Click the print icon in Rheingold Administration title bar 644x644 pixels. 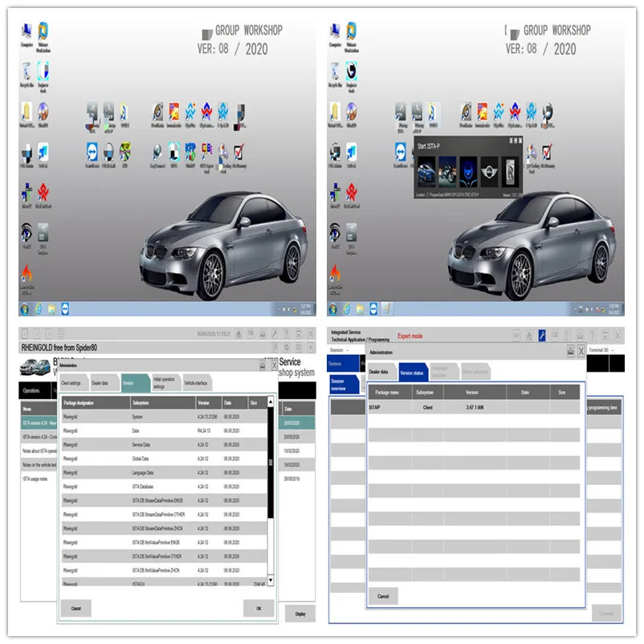point(263,365)
